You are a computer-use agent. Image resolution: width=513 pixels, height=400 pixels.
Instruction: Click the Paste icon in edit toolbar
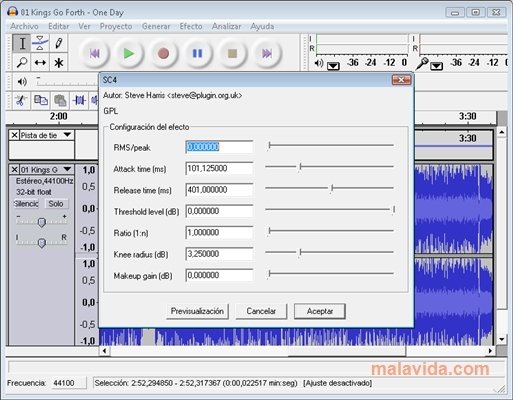[x=60, y=100]
